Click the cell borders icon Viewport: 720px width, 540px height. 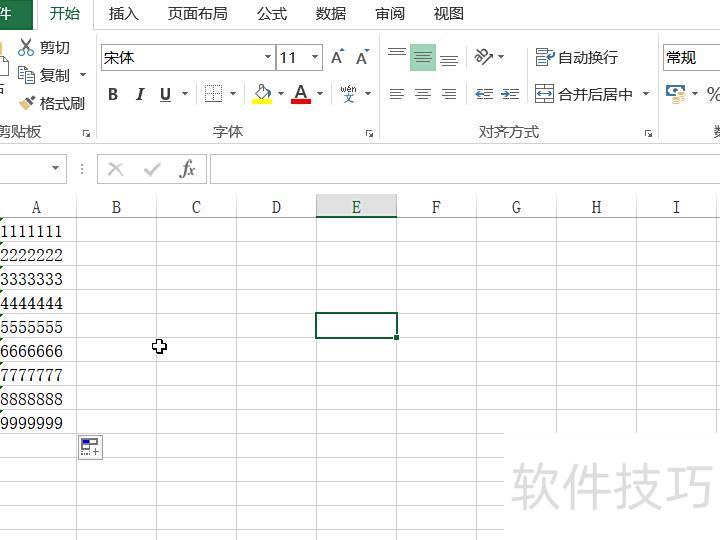pyautogui.click(x=213, y=94)
